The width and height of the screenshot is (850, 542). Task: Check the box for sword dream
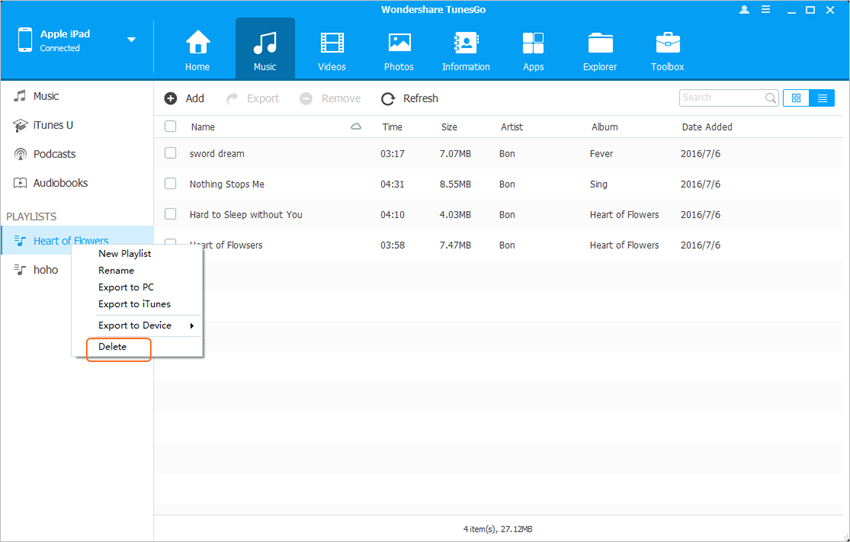coord(170,154)
